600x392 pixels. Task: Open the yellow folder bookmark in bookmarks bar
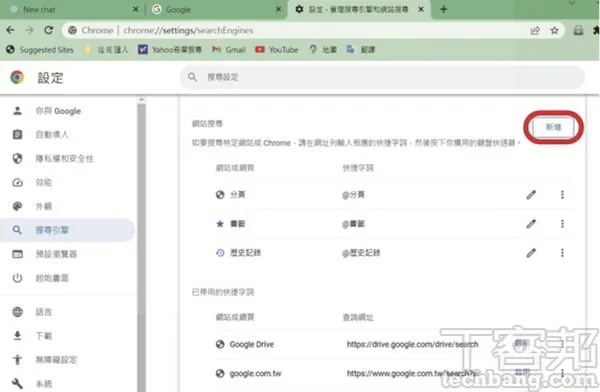106,50
